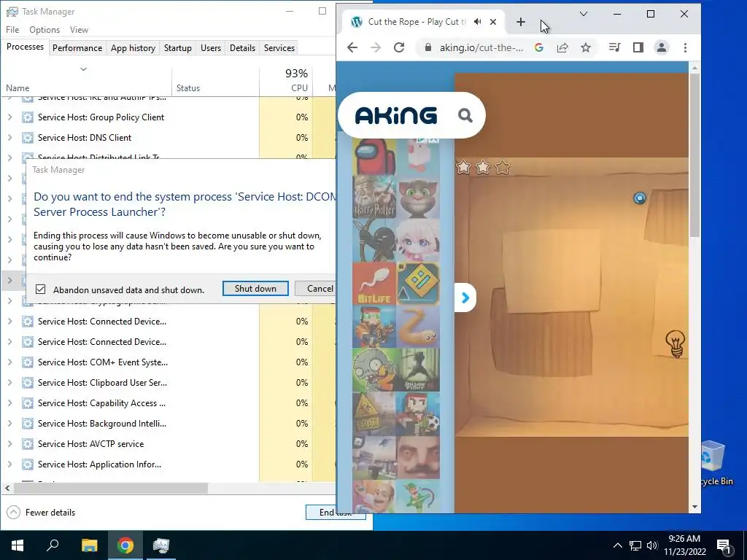Switch to the Startup tab
Viewport: 747px width, 560px height.
coord(178,48)
